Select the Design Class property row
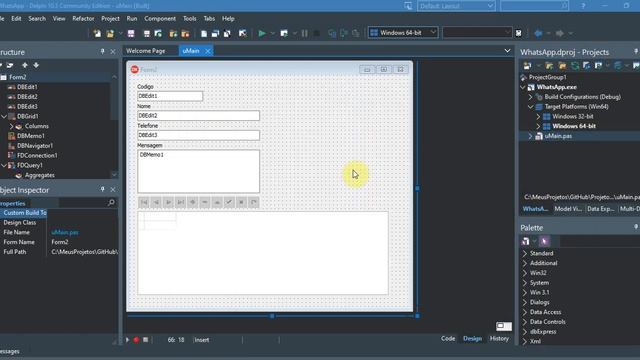The width and height of the screenshot is (640, 360). coord(59,222)
